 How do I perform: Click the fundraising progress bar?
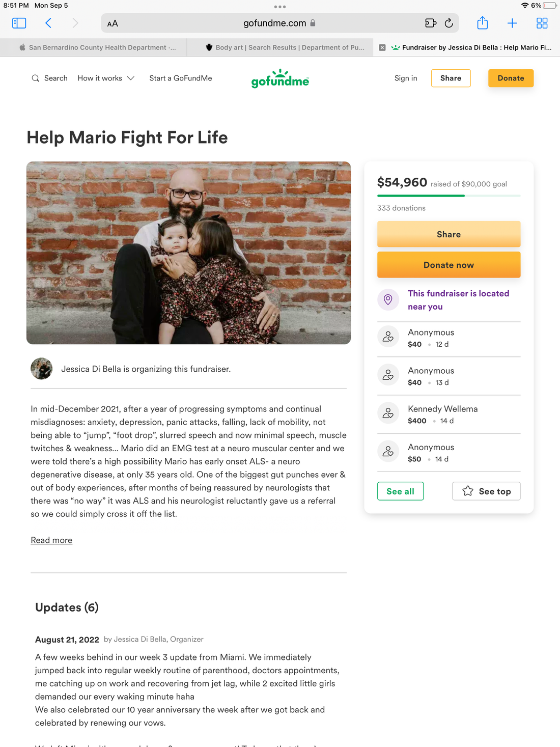[x=449, y=196]
